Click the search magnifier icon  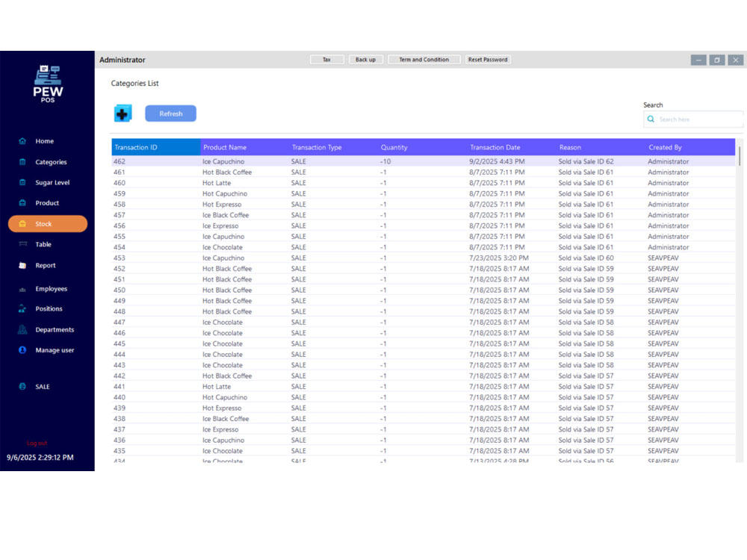[651, 119]
